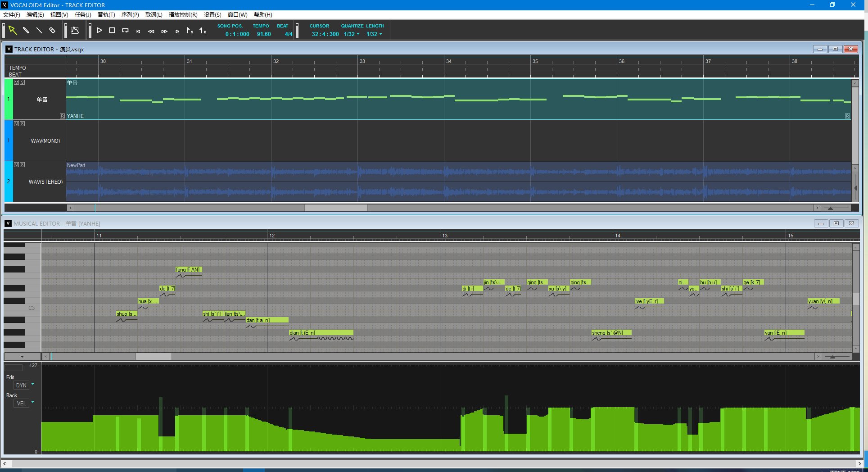
Task: Click the fast forward button
Action: pos(164,31)
